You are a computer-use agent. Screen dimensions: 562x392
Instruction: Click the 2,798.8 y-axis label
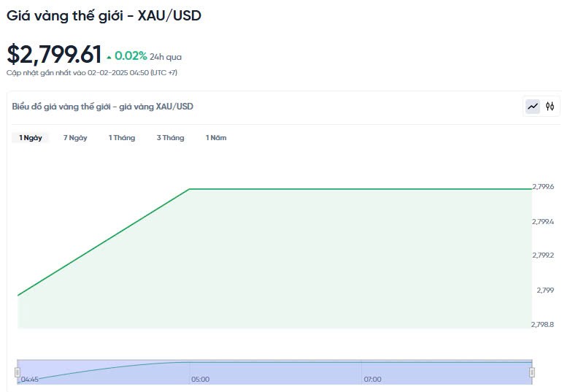click(543, 325)
